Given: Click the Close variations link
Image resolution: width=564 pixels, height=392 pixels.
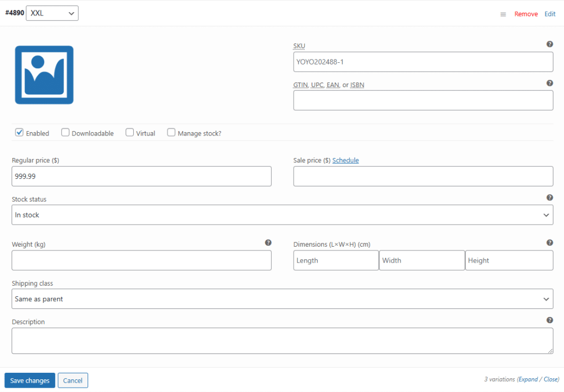Looking at the screenshot, I should 551,379.
